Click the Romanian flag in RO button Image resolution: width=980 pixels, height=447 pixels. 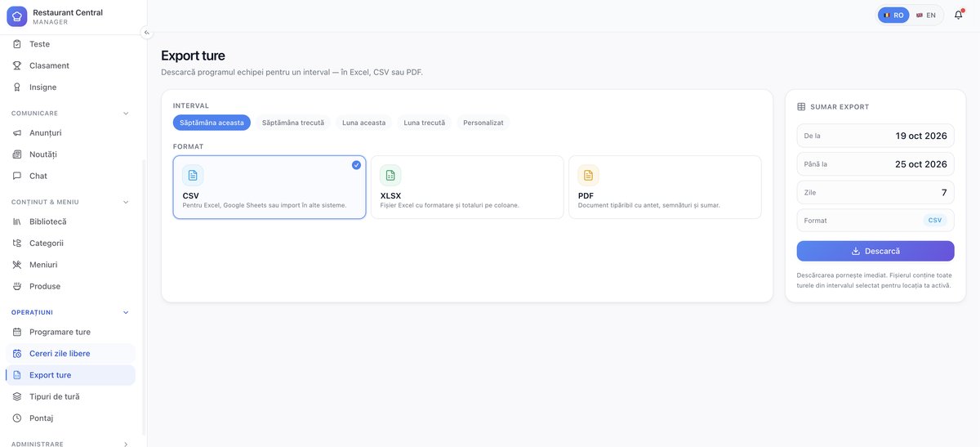coord(887,15)
